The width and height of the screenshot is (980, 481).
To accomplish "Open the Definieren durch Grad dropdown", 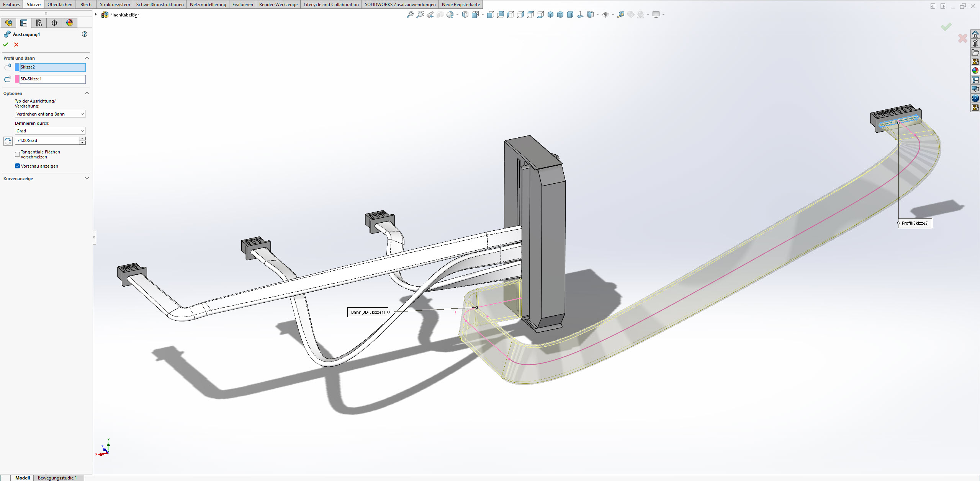I will 50,131.
